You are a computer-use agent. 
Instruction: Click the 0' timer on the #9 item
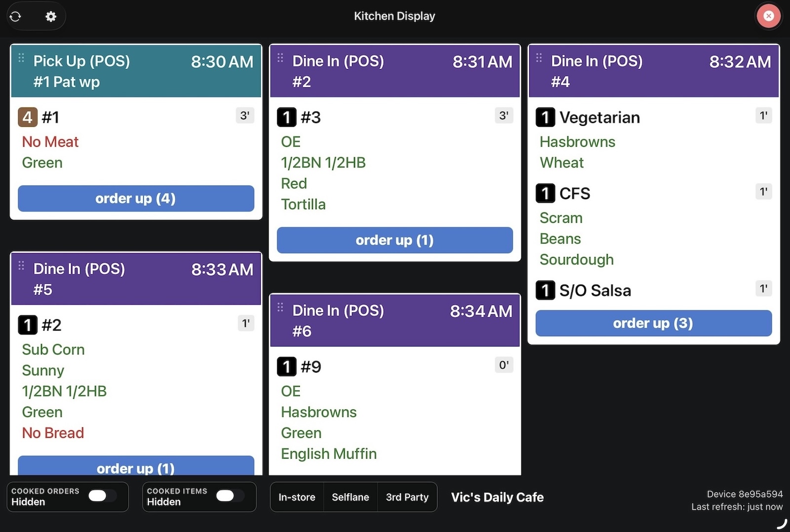tap(504, 365)
